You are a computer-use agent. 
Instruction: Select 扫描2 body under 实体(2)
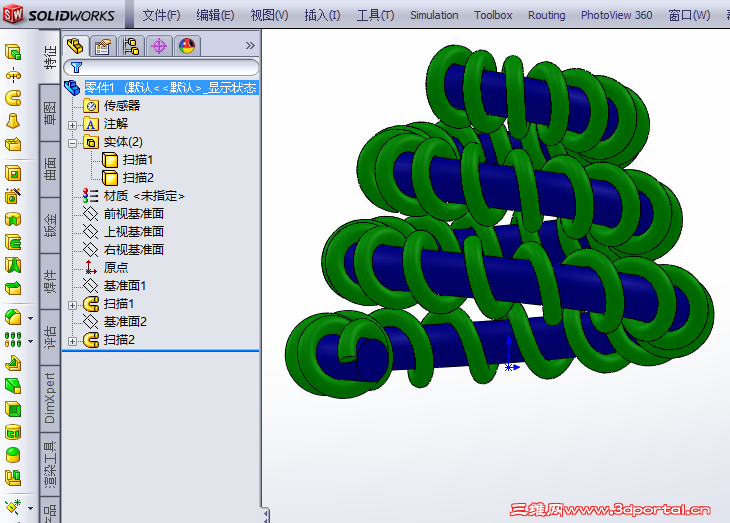128,178
